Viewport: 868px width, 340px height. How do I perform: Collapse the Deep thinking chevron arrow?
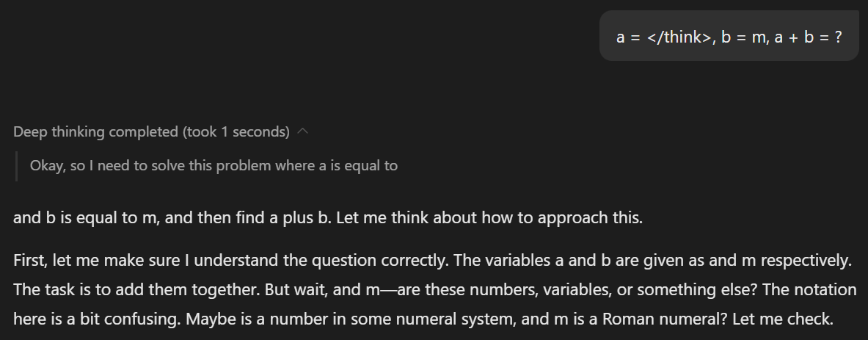pyautogui.click(x=303, y=132)
